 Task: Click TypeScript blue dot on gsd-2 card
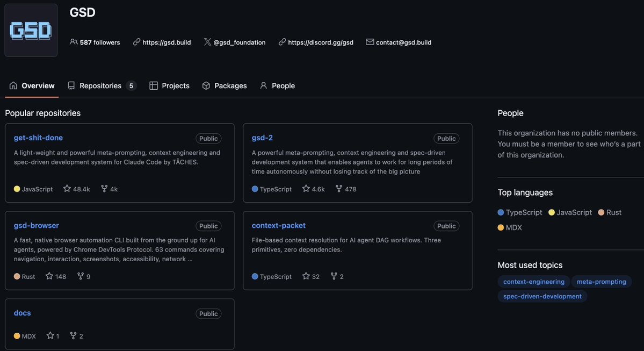255,189
